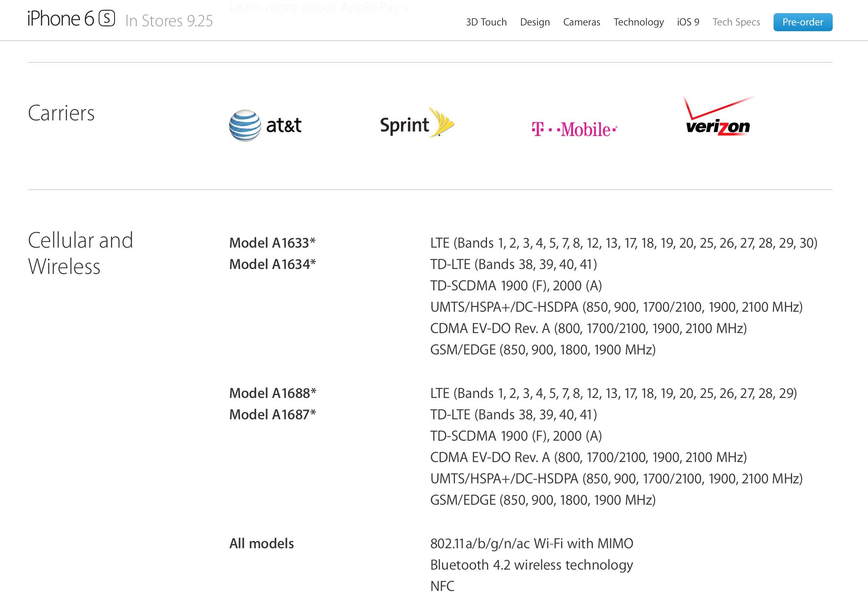Click the NFC line
Screen dimensions: 868x593
442,586
